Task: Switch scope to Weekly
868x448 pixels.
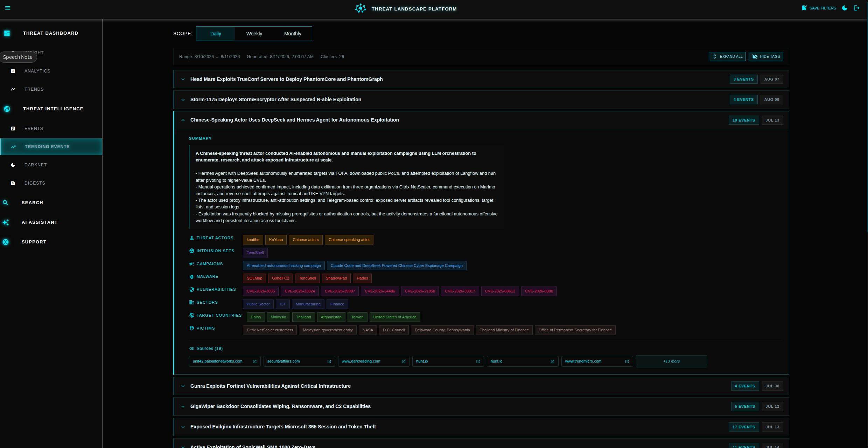Action: 254,34
